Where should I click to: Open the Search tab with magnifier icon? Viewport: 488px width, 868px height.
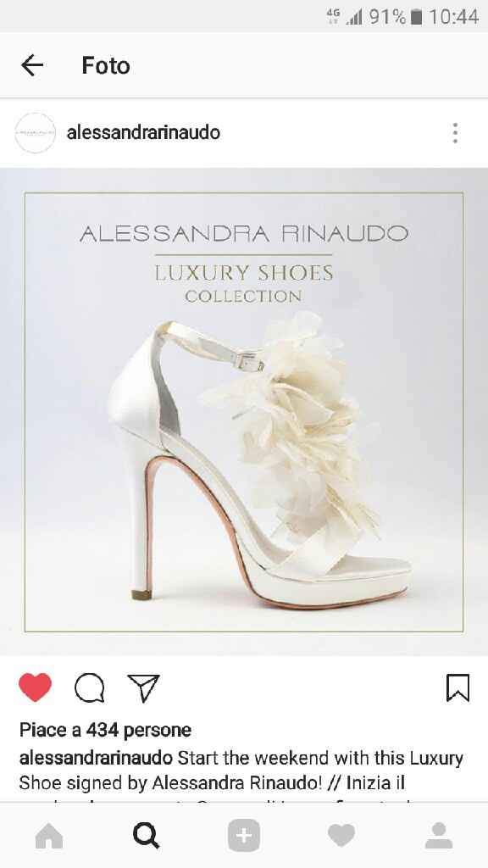[x=146, y=836]
